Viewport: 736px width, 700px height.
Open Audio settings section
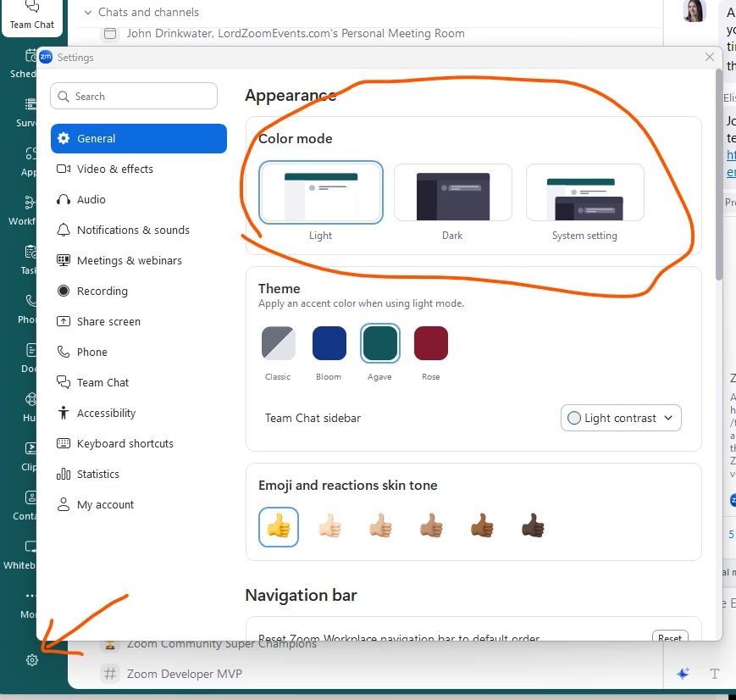[x=138, y=200]
